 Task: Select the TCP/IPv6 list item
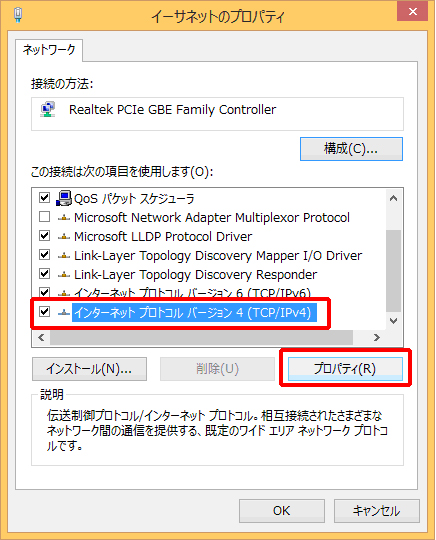[x=192, y=293]
